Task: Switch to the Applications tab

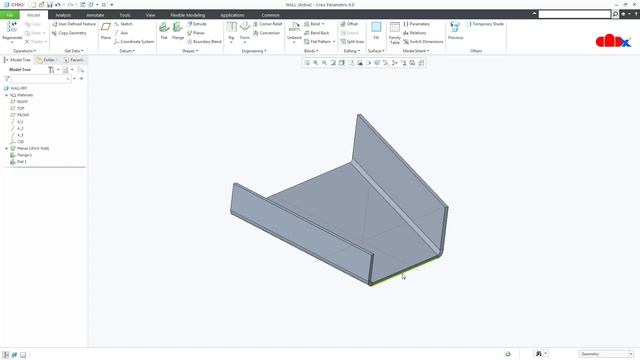Action: [232, 15]
